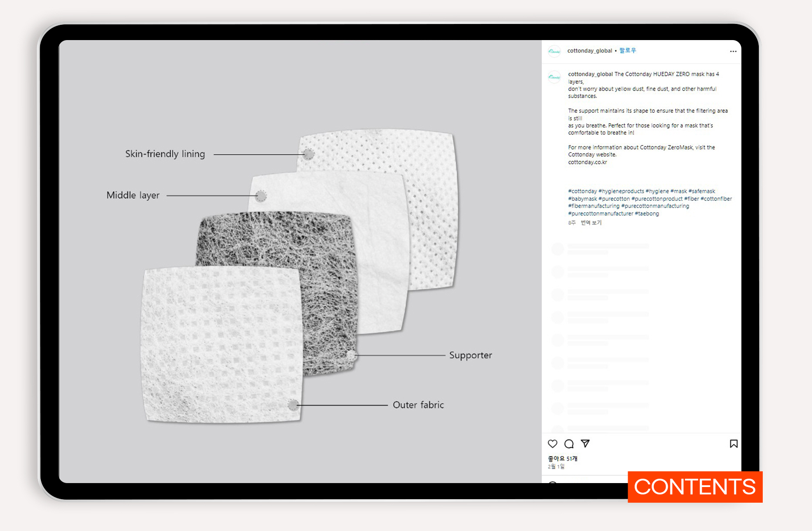Translate caption with 번역 보기
The width and height of the screenshot is (812, 531).
591,223
